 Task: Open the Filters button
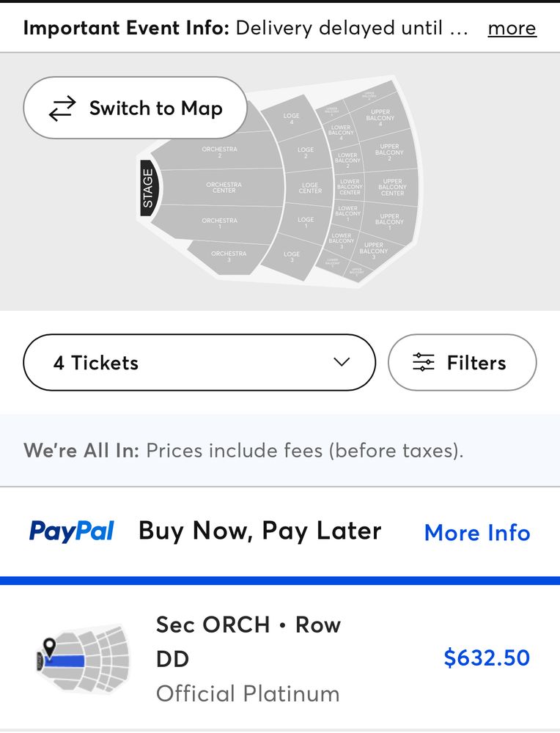(462, 362)
